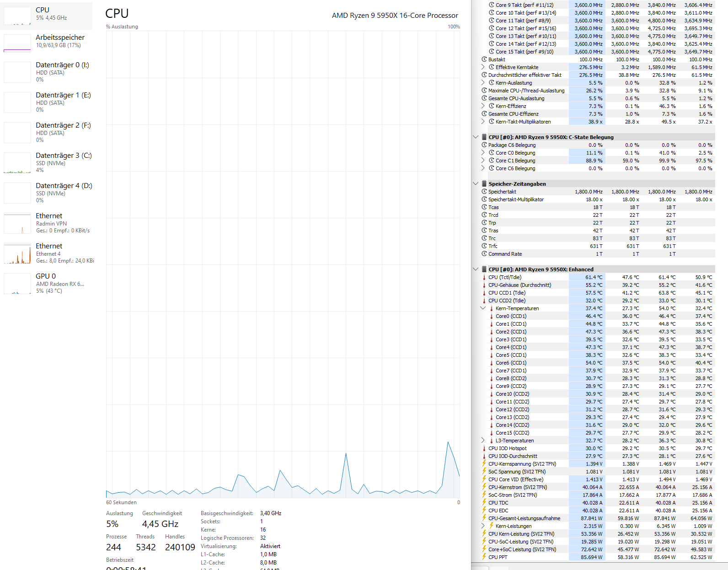Screen dimensions: 728x570
Task: Expand the Kern-Takt-Multiplikatoren row
Action: [483, 122]
